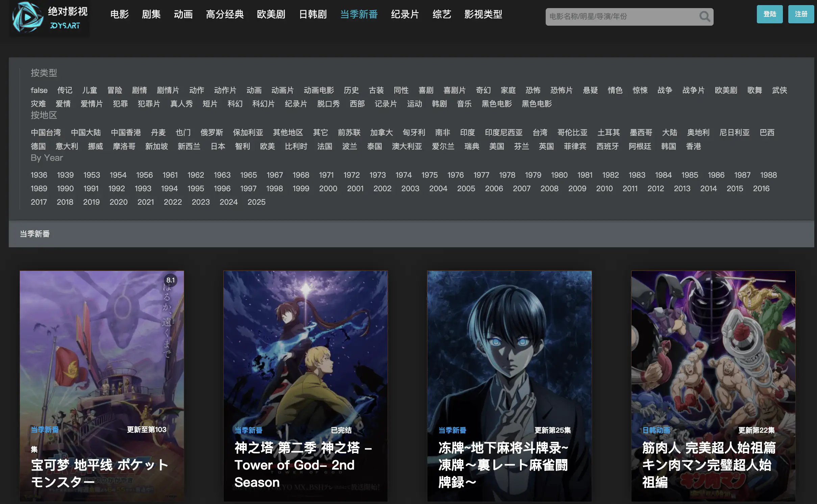Click the 当季新番 tag on 冻牌 card

452,430
